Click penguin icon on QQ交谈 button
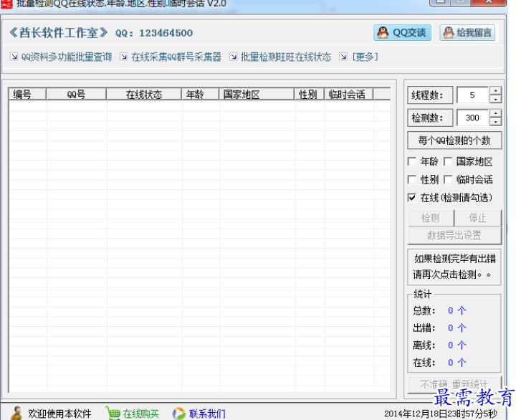The width and height of the screenshot is (521, 420). click(x=383, y=32)
